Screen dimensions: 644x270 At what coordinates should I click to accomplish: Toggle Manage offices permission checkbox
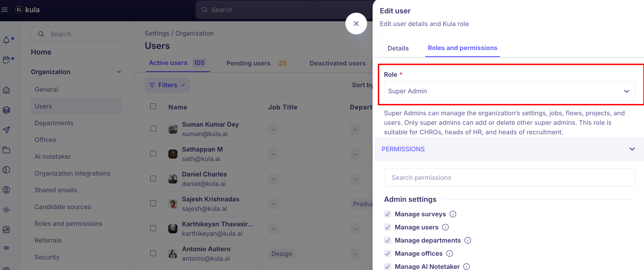(x=388, y=253)
